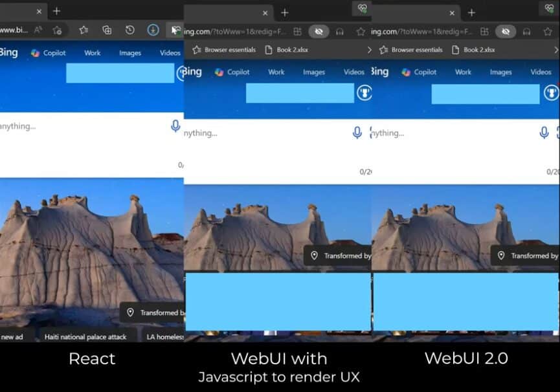The width and height of the screenshot is (560, 392).
Task: Click the Bing logo in WebUI 2.0 panel
Action: 380,72
